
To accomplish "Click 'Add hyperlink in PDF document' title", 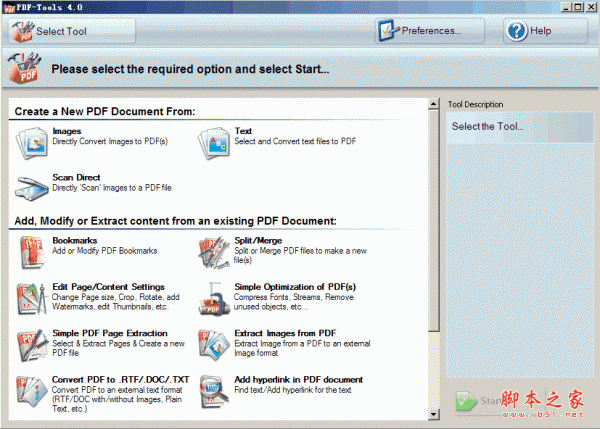I will click(x=298, y=380).
